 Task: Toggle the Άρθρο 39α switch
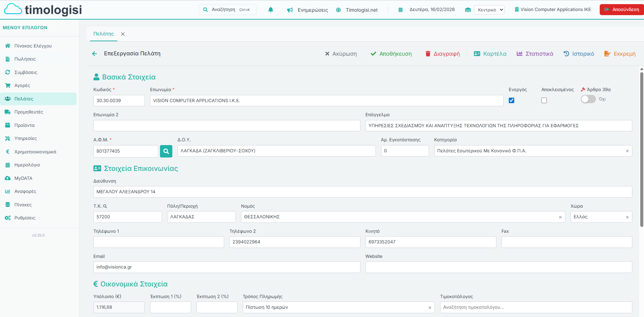pyautogui.click(x=588, y=99)
